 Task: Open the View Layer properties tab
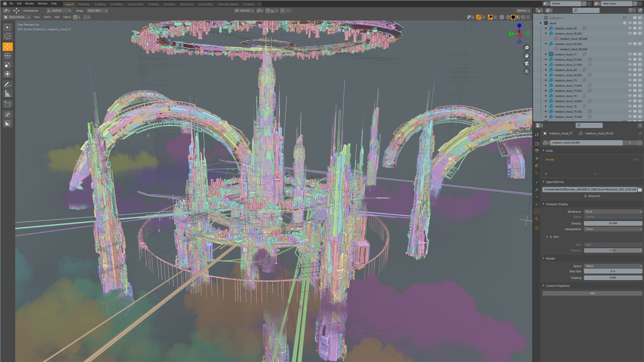537,158
